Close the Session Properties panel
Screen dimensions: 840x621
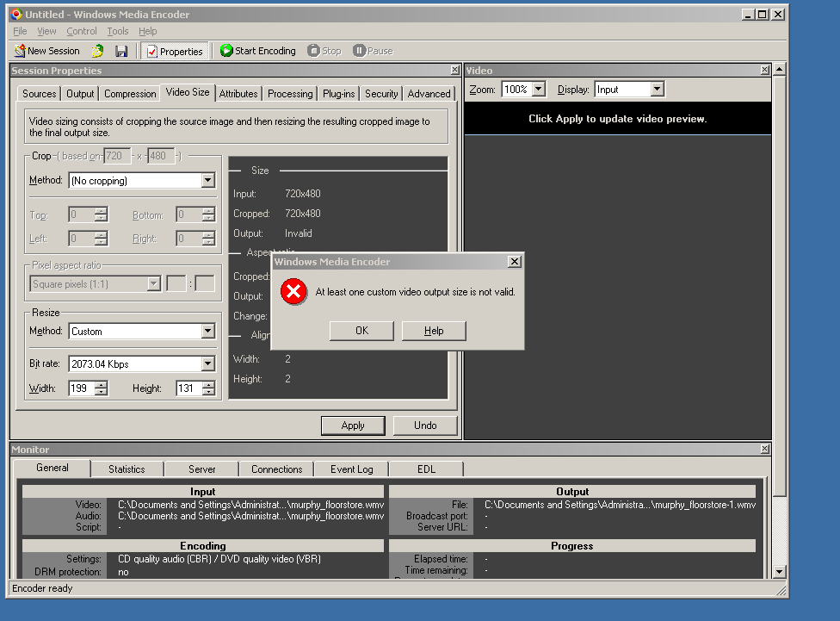coord(454,70)
